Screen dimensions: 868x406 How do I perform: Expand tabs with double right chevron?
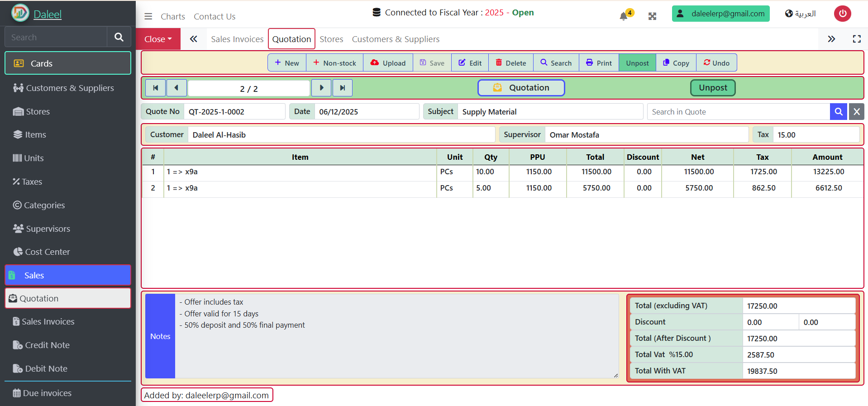(x=831, y=39)
